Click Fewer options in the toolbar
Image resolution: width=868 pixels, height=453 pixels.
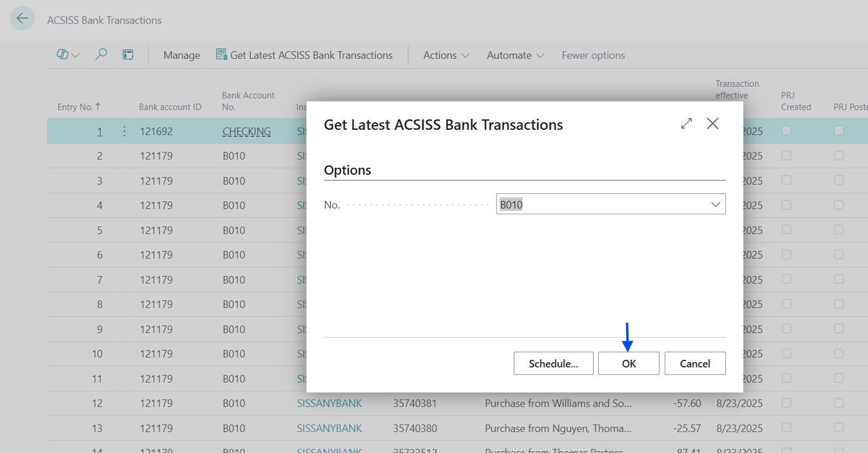pos(593,55)
